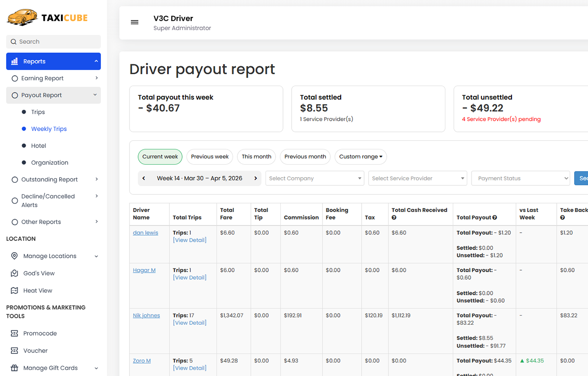Advance to next week using right arrow
This screenshot has height=376, width=588.
(256, 178)
